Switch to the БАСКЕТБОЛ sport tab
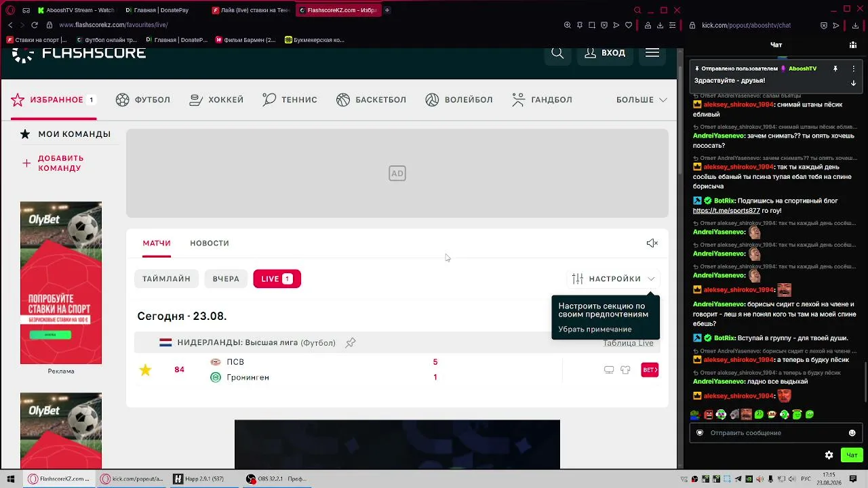Viewport: 868px width, 488px height. (371, 100)
